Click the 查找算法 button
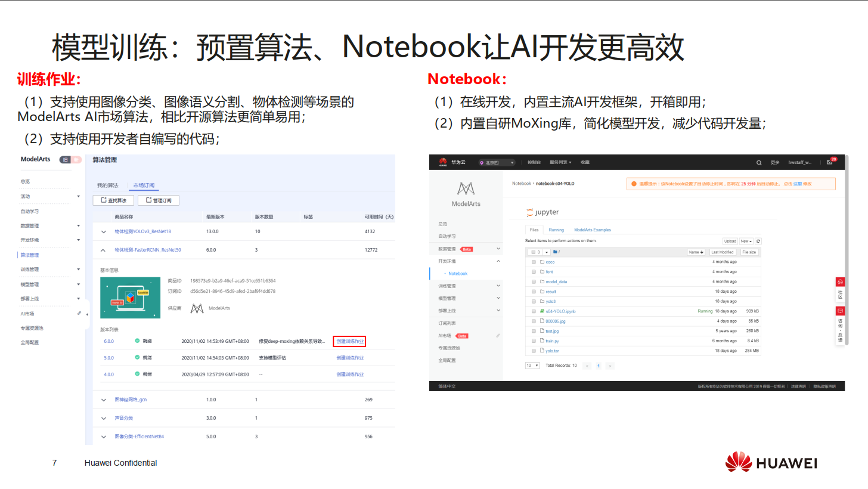This screenshot has height=489, width=868. [x=113, y=200]
